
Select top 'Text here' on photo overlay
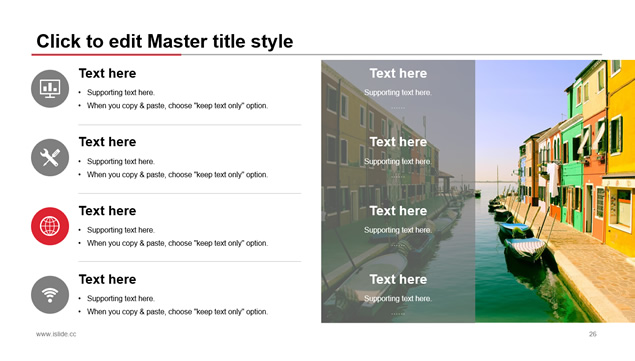(x=398, y=73)
